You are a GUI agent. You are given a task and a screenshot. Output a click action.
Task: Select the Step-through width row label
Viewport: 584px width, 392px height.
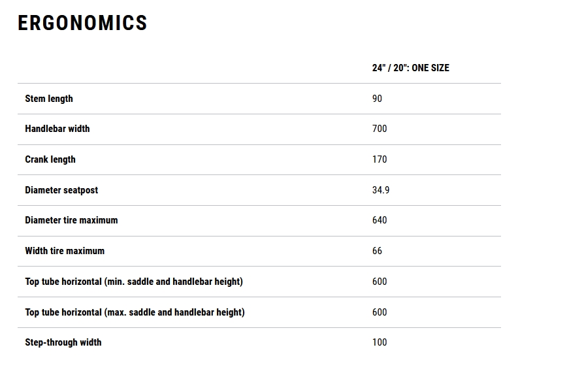pyautogui.click(x=63, y=342)
